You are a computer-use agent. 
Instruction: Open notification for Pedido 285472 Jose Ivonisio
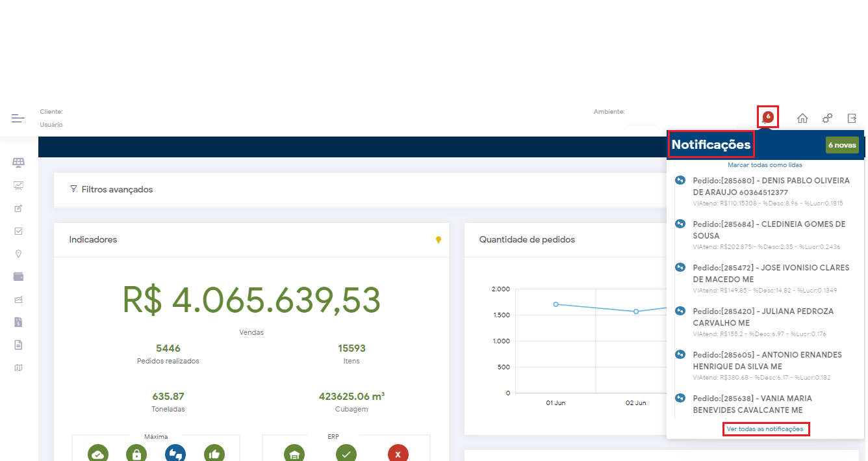[771, 273]
